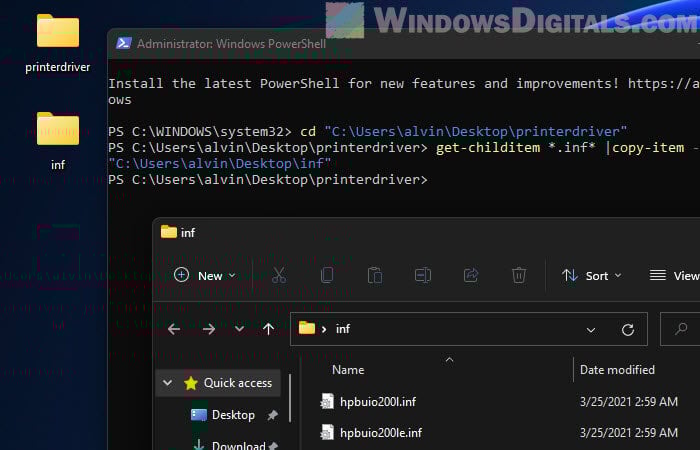Screen dimensions: 700x450
Task: Click the PowerShell window title icon
Action: 123,43
